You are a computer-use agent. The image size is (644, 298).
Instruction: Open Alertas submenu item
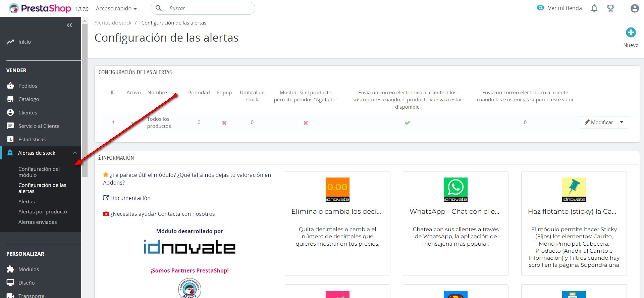click(26, 201)
